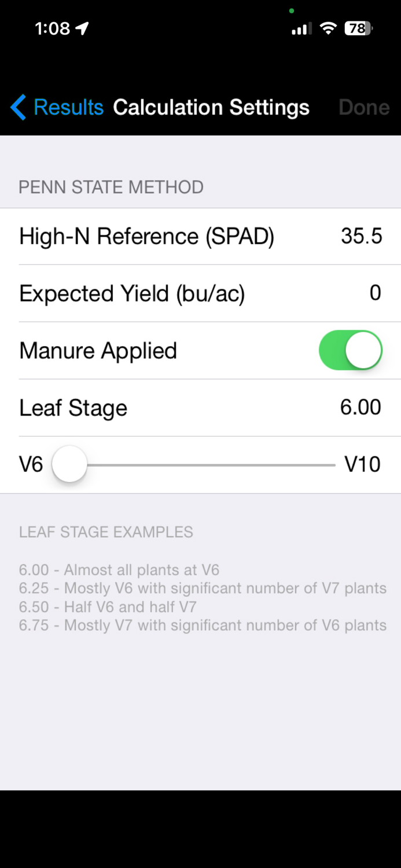The image size is (401, 868).
Task: Tap the clock showing 1:08
Action: 52,28
